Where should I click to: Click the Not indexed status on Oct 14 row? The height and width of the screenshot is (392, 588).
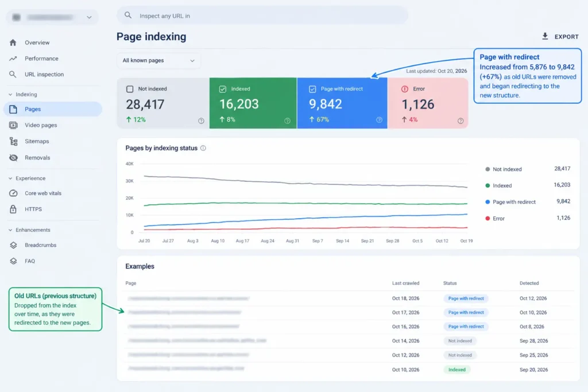click(x=460, y=341)
